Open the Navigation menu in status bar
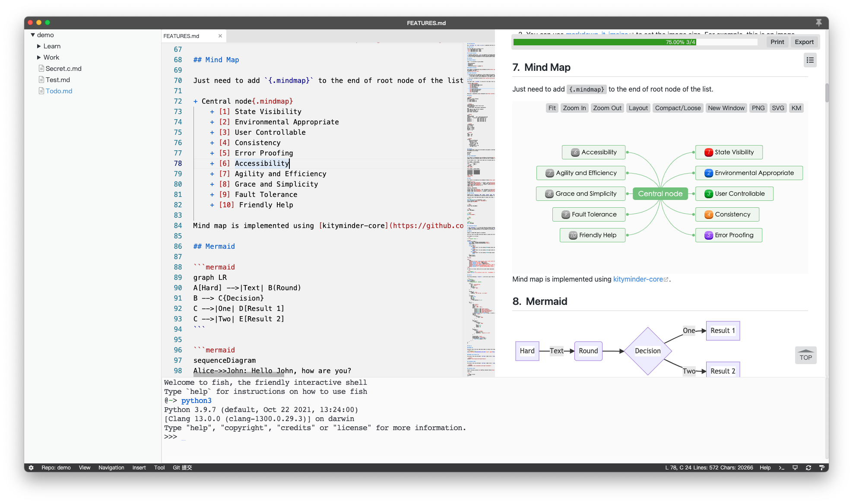This screenshot has width=853, height=504. click(111, 467)
